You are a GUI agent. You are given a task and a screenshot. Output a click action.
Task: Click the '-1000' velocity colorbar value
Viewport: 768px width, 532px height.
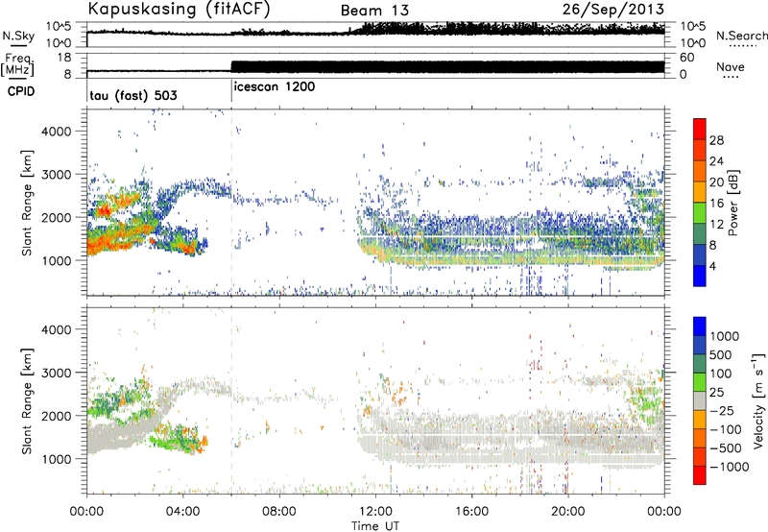[729, 467]
